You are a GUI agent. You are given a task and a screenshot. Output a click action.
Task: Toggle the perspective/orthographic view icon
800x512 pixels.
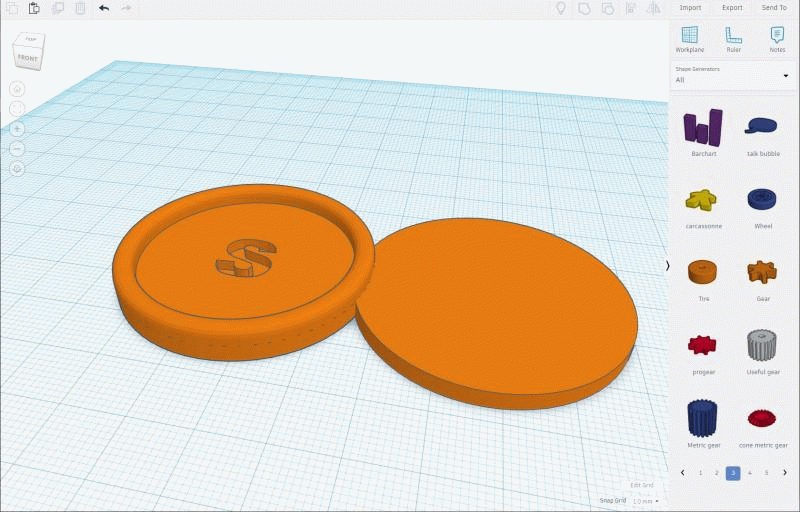[17, 168]
